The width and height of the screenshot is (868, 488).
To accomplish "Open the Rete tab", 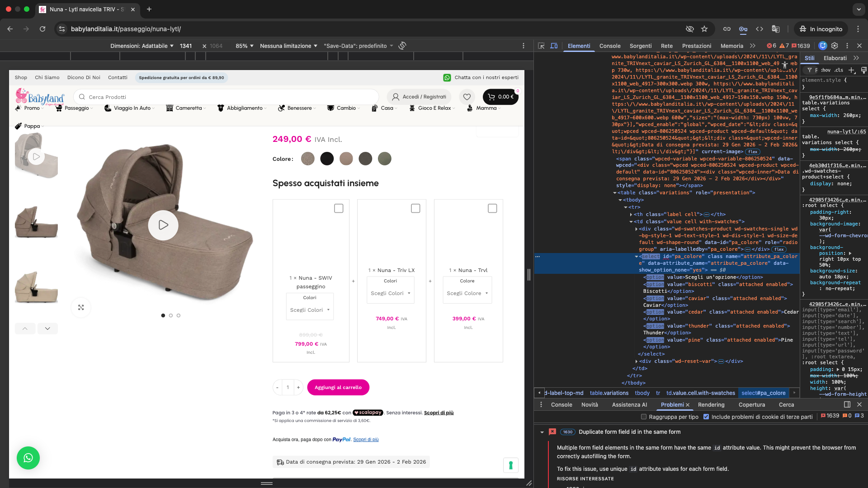I will point(666,46).
